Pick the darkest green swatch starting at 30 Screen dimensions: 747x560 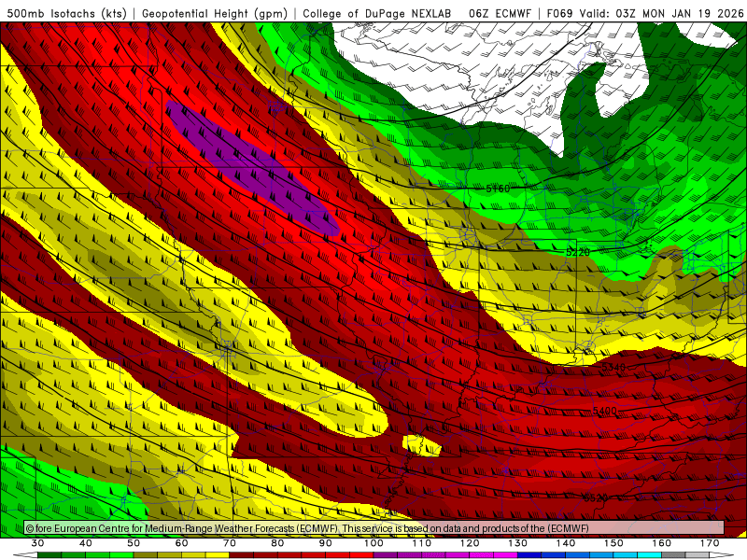click(49, 555)
